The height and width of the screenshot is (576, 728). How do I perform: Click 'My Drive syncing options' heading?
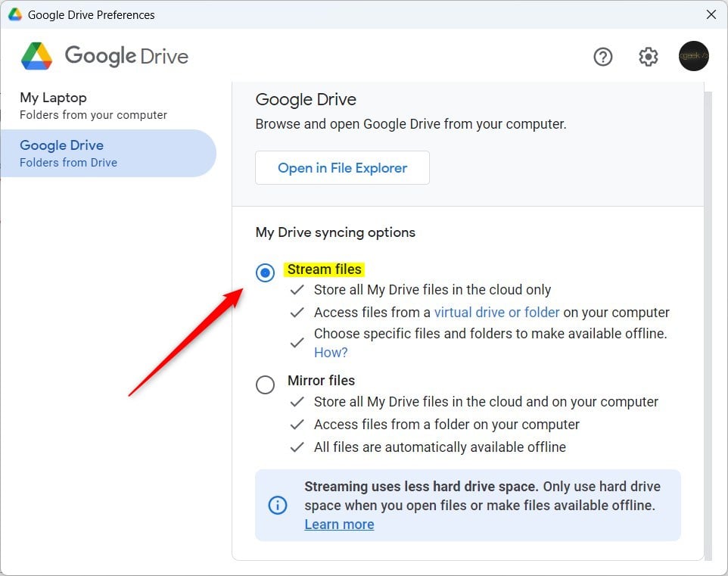click(x=335, y=232)
